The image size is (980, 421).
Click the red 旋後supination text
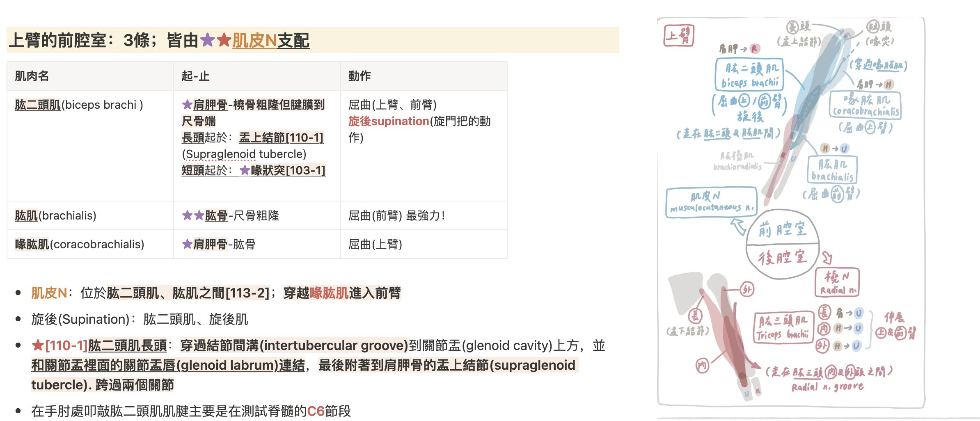389,121
